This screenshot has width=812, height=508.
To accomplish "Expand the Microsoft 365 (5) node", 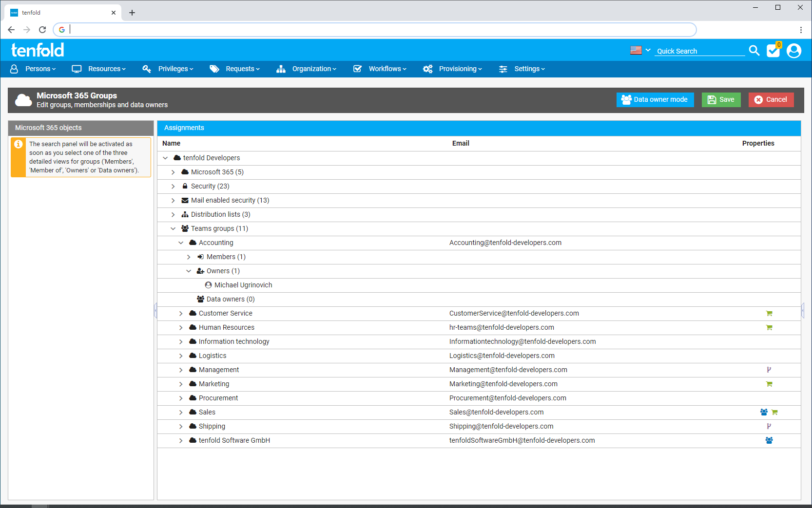I will (173, 172).
